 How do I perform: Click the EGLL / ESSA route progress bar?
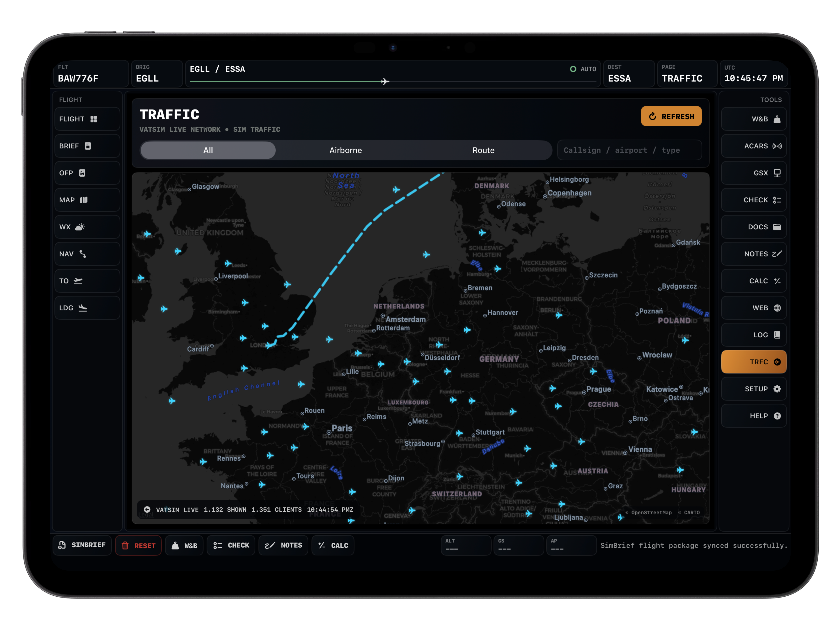point(393,81)
